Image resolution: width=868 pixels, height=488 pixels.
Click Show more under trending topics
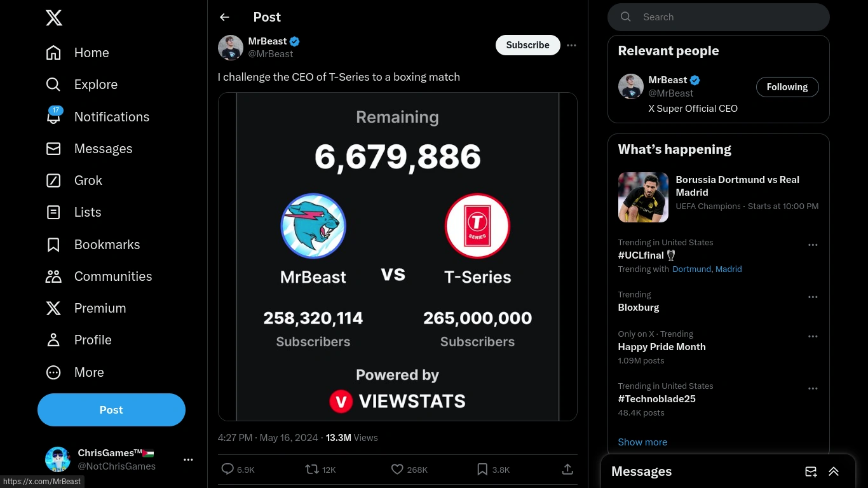tap(642, 442)
